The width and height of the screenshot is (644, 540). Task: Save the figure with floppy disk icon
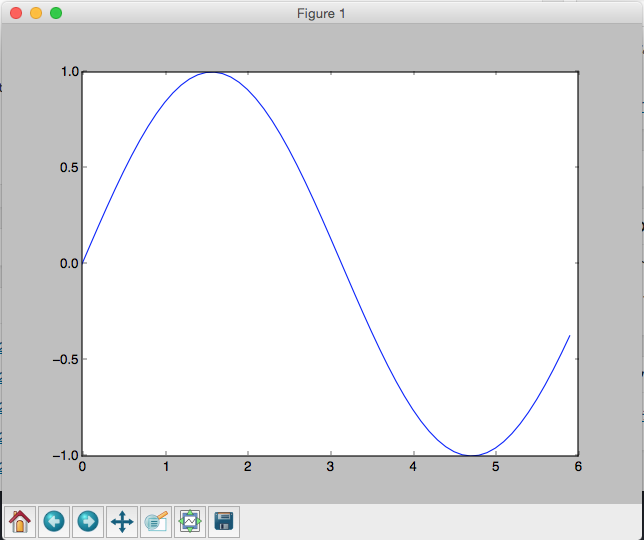224,521
